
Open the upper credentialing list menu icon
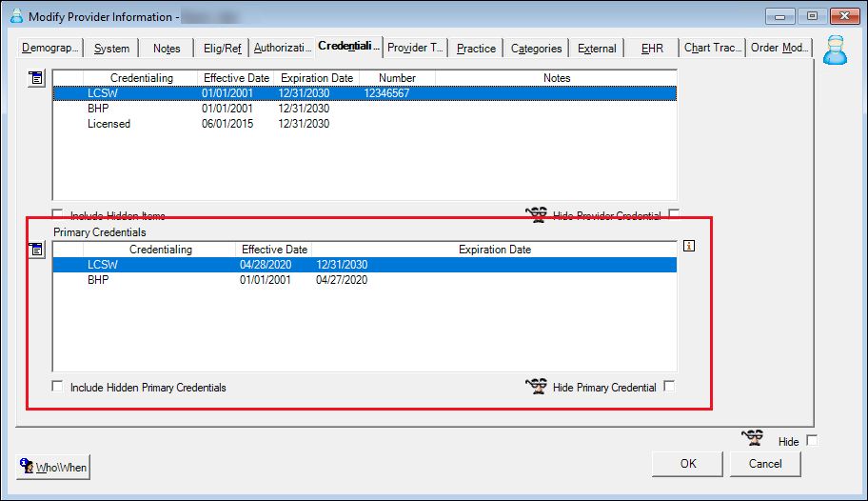tap(37, 78)
